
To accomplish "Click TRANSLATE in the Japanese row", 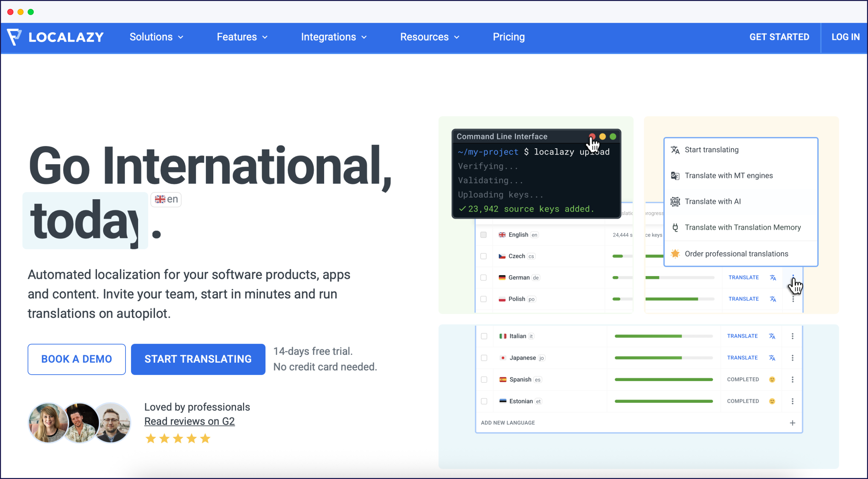I will click(742, 358).
